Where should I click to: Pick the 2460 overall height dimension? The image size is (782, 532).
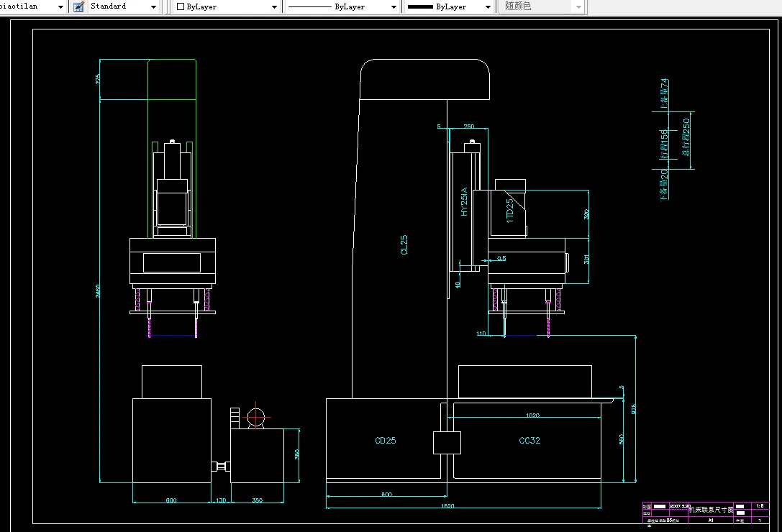click(98, 291)
